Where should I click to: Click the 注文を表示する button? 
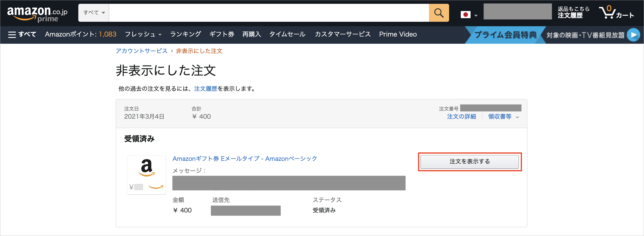(x=469, y=162)
